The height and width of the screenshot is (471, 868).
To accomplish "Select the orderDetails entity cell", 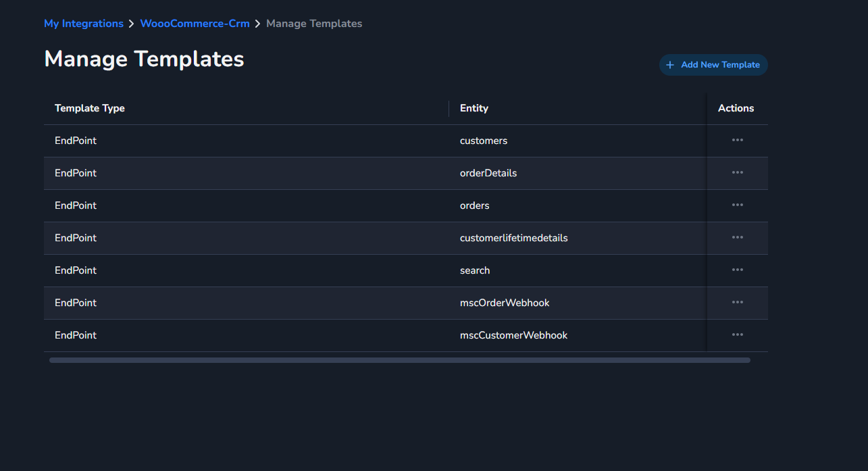I will click(x=488, y=173).
